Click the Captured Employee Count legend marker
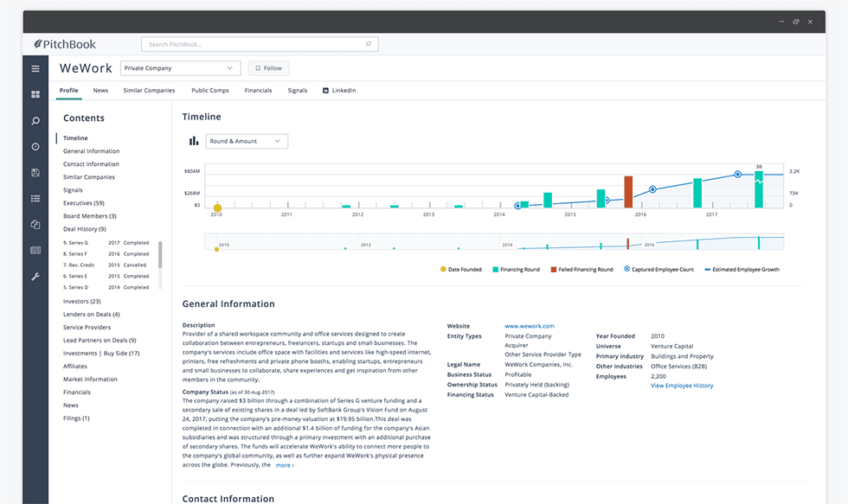 626,269
